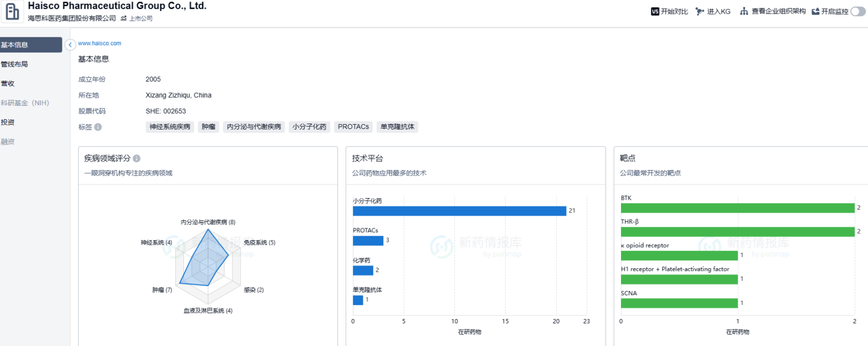Open the www.haisco.com website link
868x346 pixels.
pos(100,43)
